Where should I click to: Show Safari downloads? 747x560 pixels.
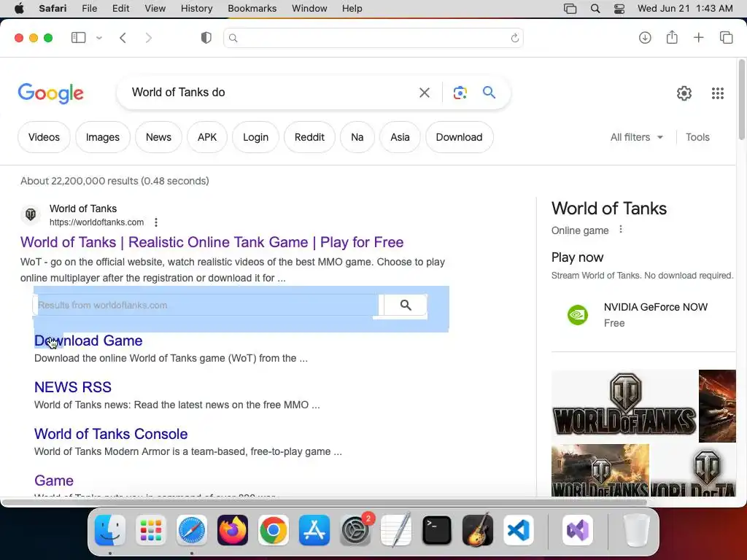pyautogui.click(x=645, y=38)
